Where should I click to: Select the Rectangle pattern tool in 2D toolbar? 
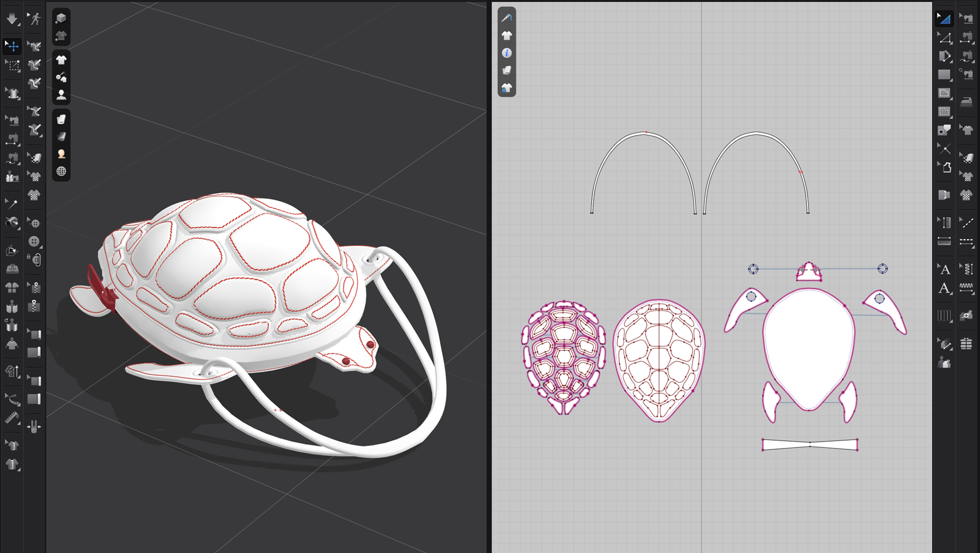(x=944, y=75)
